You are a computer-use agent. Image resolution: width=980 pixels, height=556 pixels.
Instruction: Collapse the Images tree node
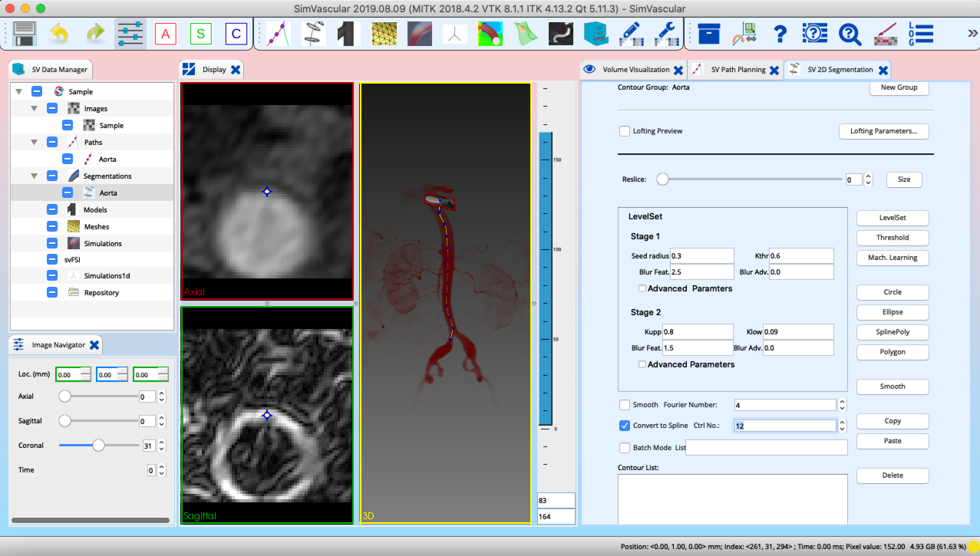(x=34, y=109)
